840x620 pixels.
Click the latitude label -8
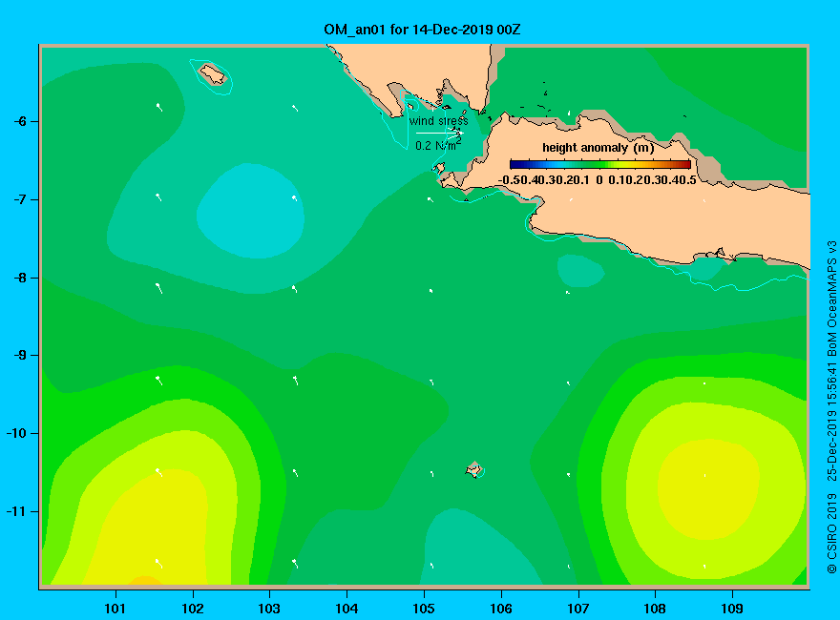pos(20,278)
